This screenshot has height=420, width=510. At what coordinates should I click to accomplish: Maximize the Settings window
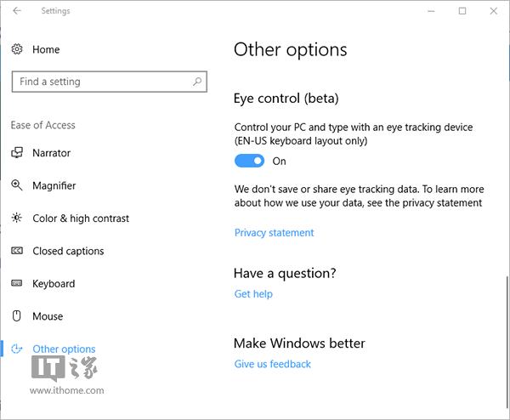pyautogui.click(x=462, y=11)
